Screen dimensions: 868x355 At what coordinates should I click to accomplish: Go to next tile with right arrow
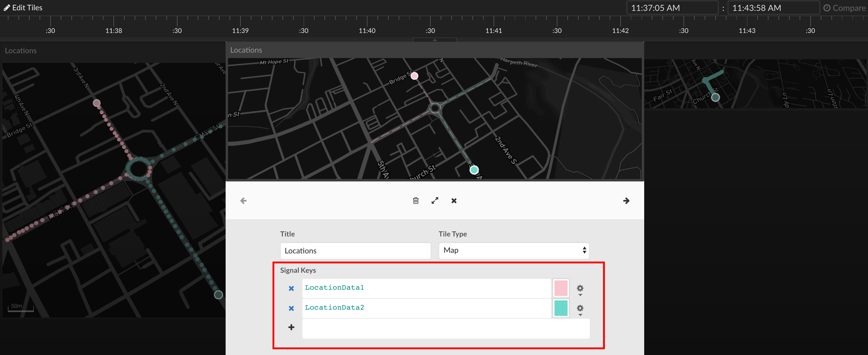tap(626, 201)
